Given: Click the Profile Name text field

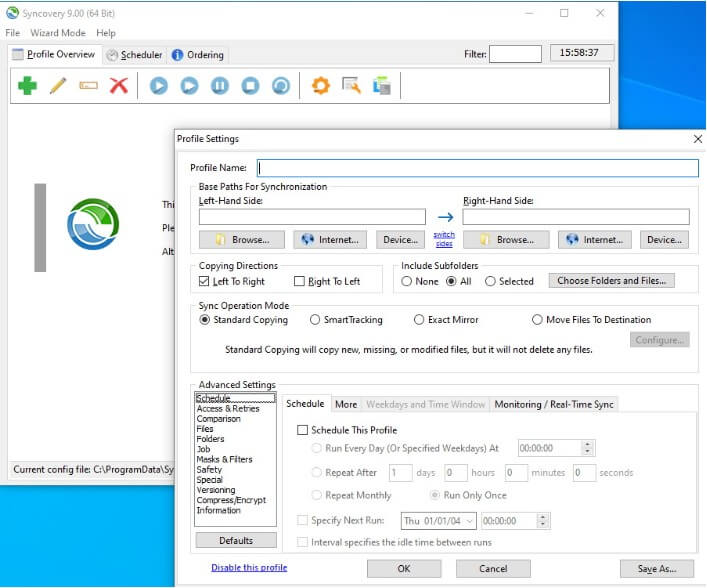Looking at the screenshot, I should coord(478,168).
